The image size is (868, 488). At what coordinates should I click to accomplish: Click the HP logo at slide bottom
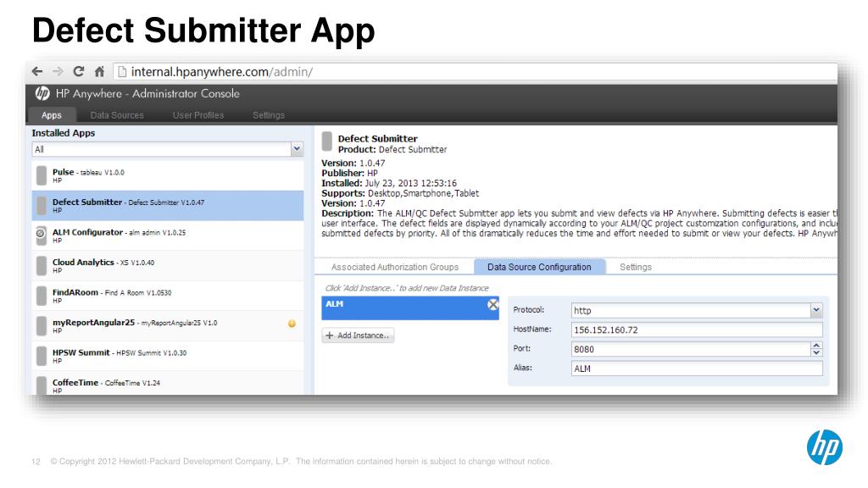pyautogui.click(x=824, y=447)
